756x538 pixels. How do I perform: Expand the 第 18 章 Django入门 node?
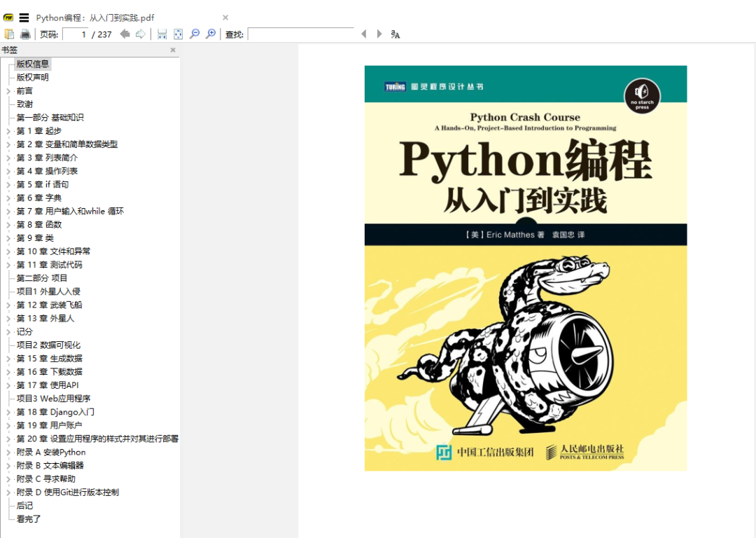click(x=8, y=412)
